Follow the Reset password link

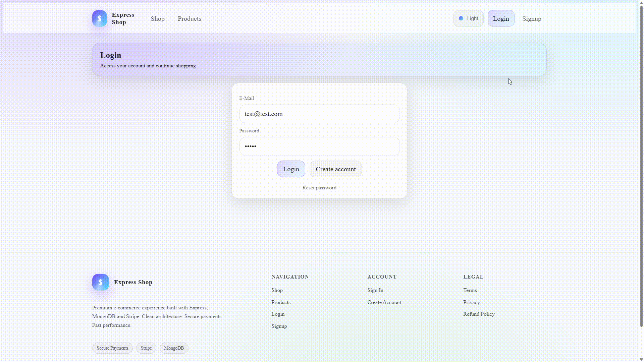(319, 188)
